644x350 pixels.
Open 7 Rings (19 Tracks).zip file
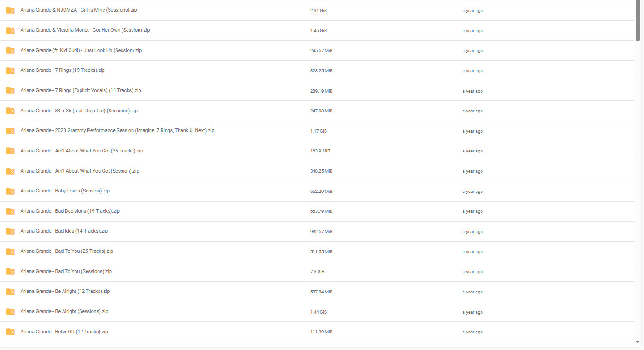click(x=63, y=70)
